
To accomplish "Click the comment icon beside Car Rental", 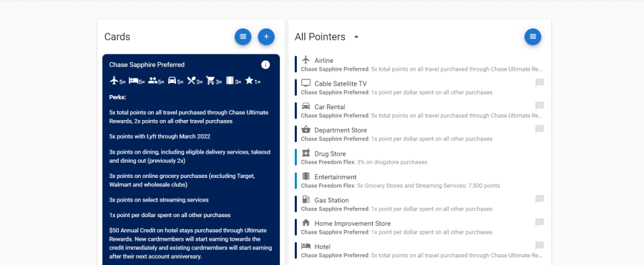I will pos(540,106).
